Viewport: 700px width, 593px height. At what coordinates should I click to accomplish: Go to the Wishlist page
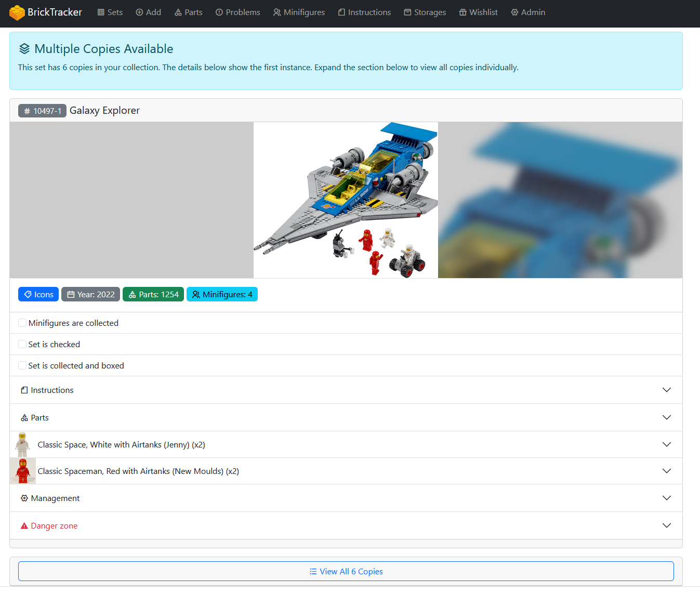click(479, 12)
